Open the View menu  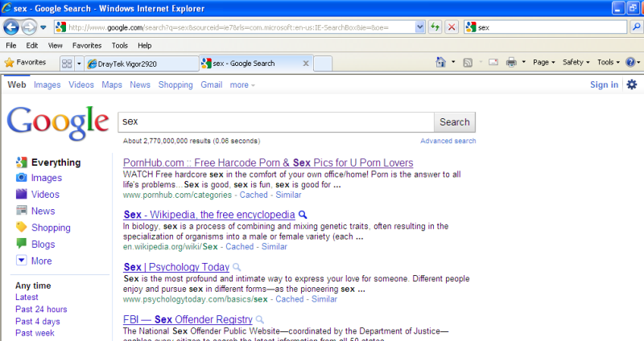[x=55, y=46]
